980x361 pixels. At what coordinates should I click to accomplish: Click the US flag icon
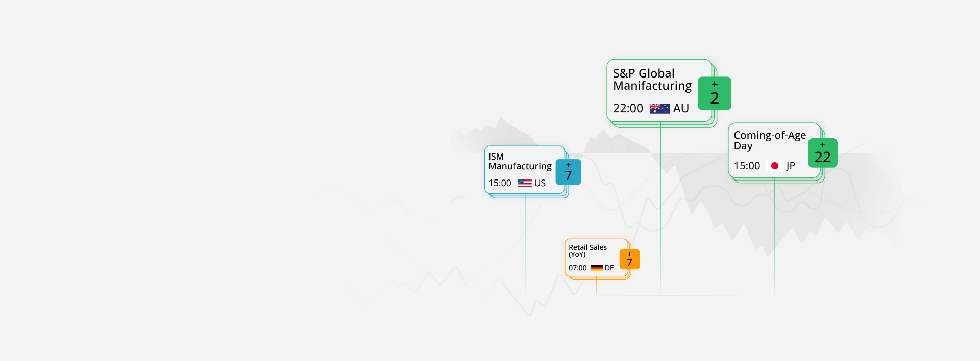point(525,183)
